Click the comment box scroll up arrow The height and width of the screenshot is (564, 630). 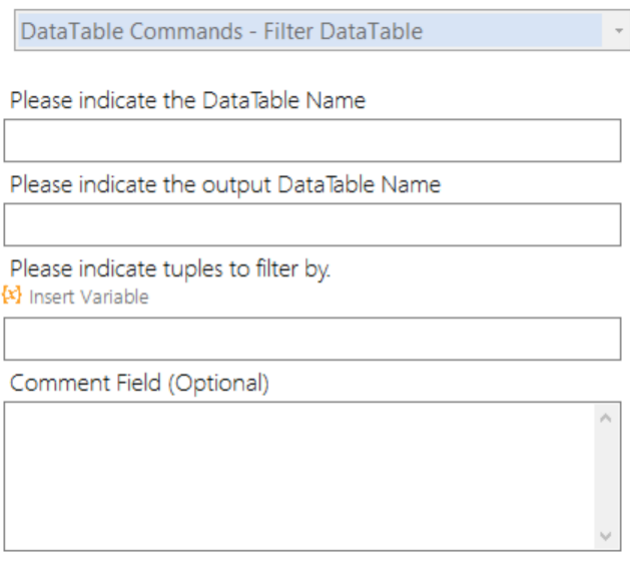coord(605,418)
